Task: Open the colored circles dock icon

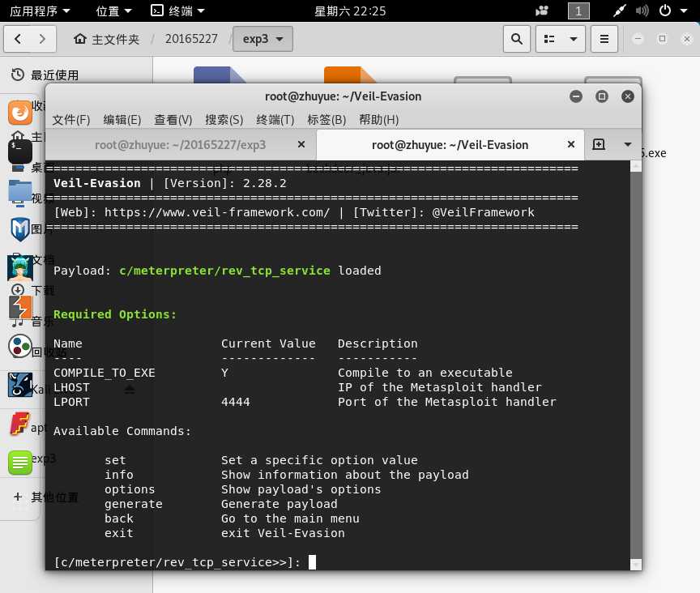Action: click(20, 346)
